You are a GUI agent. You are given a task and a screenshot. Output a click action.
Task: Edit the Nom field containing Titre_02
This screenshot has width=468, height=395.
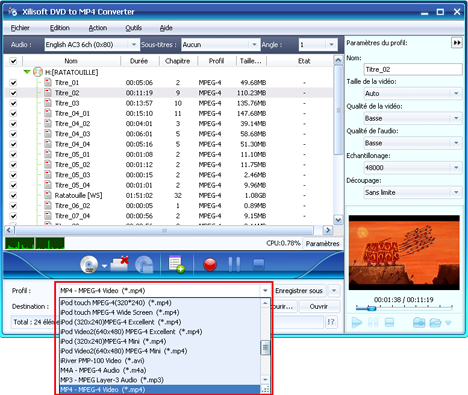click(x=413, y=69)
